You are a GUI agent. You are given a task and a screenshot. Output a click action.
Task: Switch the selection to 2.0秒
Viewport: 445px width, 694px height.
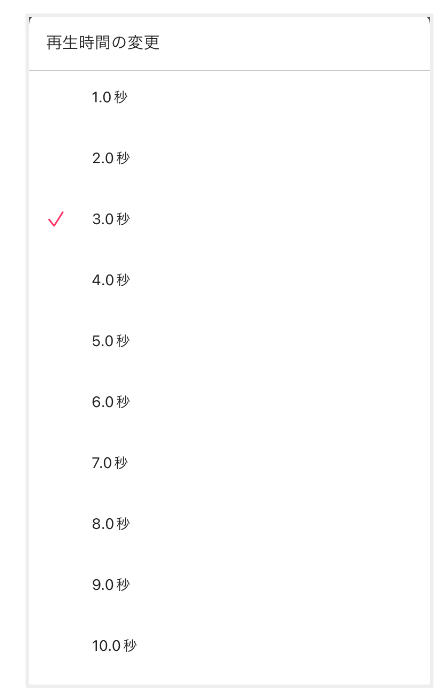point(229,158)
